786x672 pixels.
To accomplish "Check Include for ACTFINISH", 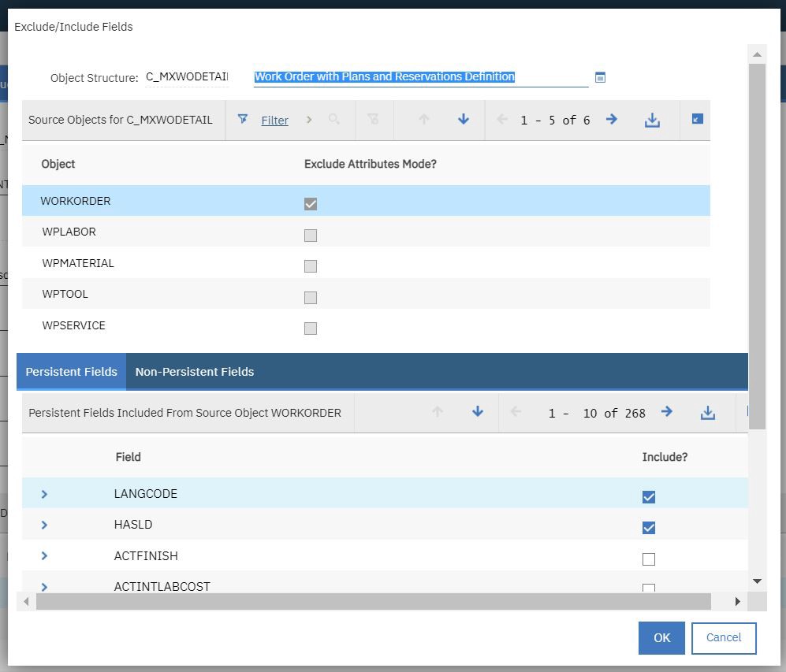I will click(649, 559).
